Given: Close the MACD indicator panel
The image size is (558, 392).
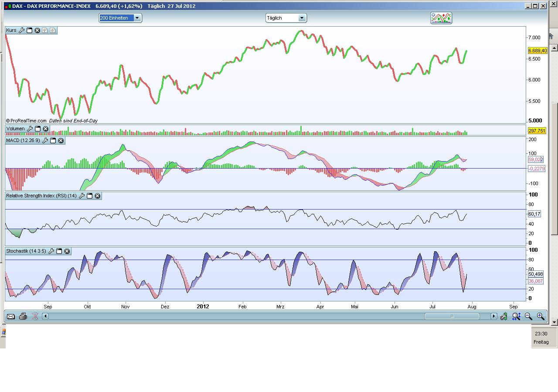Looking at the screenshot, I should 61,141.
